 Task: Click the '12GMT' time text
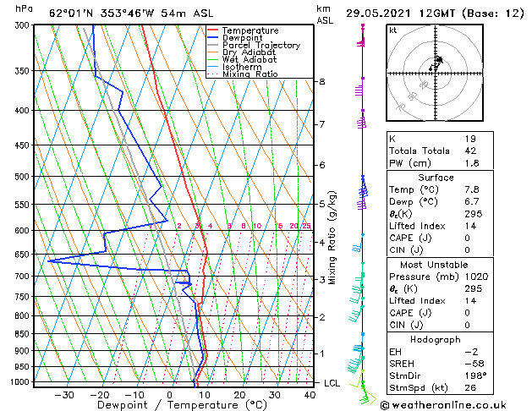437,14
